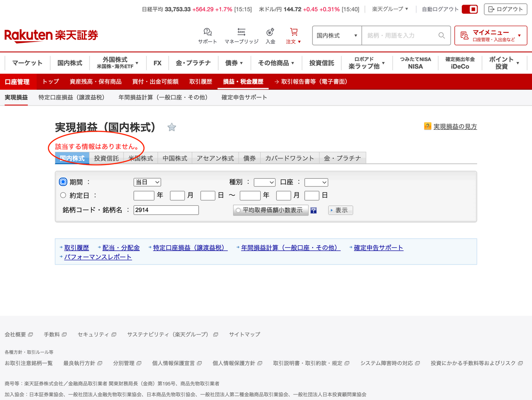
Task: Click the star favorite icon next to 実現損益
Action: click(172, 127)
